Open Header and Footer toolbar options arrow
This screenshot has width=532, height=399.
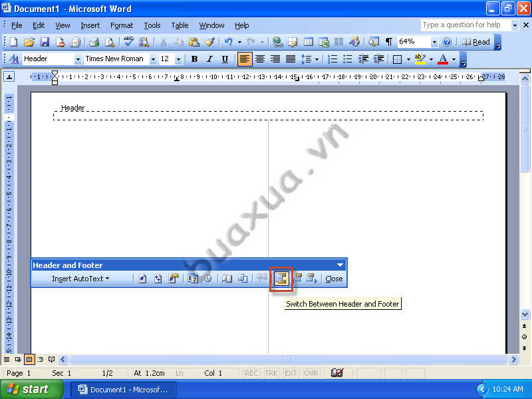pyautogui.click(x=340, y=265)
